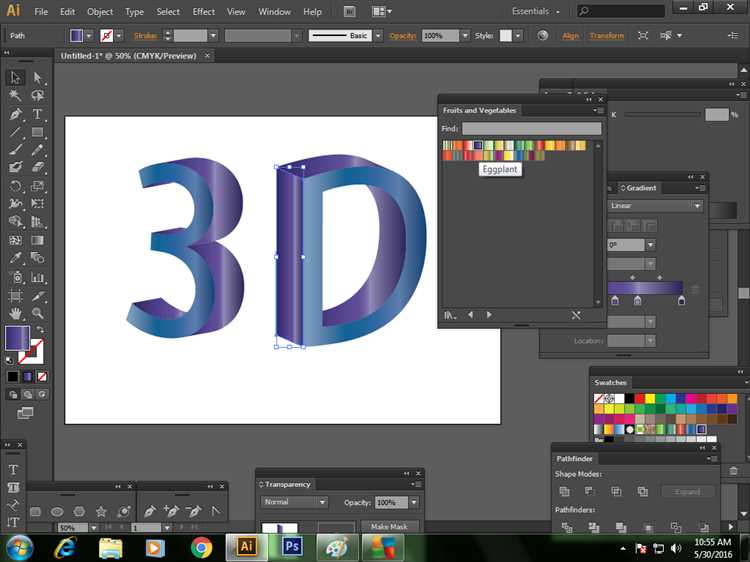This screenshot has height=562, width=750.
Task: Pick the Zoom tool in the toolbox
Action: click(38, 314)
